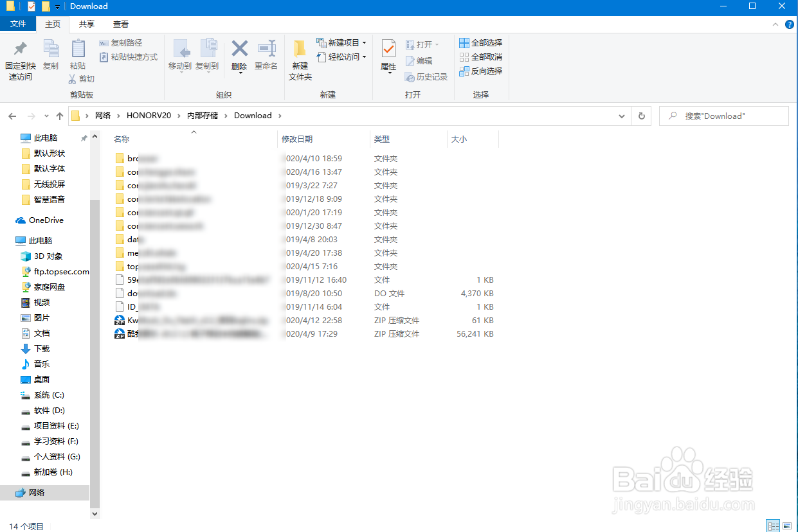The height and width of the screenshot is (532, 798).
Task: Switch to Home (主页) tab
Action: (x=53, y=24)
